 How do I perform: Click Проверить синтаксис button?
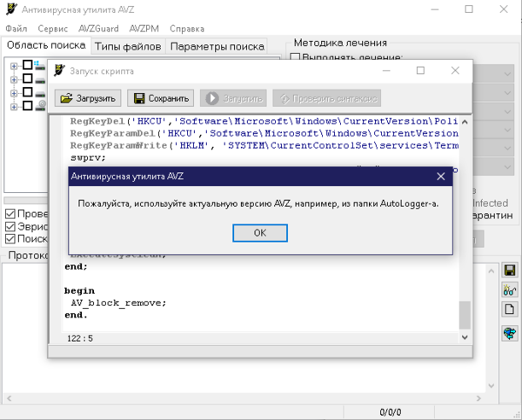click(x=326, y=98)
